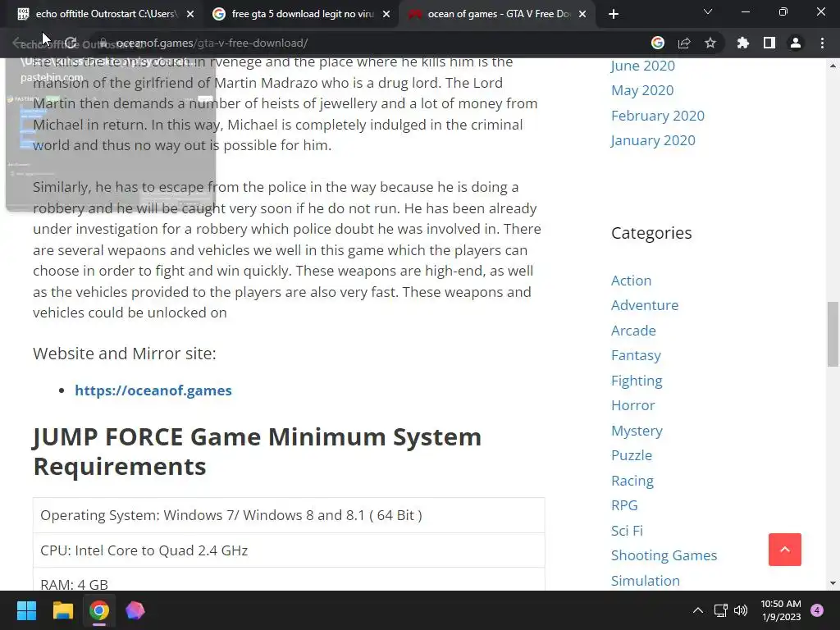Switch to the 'free gta 5 download' tab
840x630 pixels.
[300, 14]
